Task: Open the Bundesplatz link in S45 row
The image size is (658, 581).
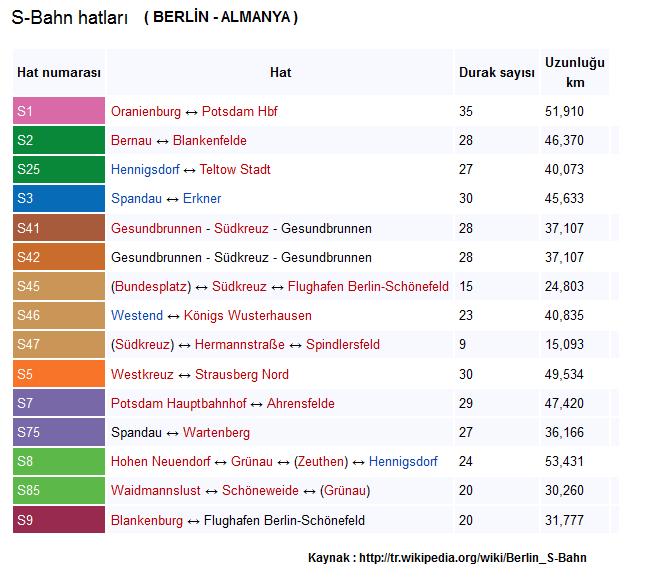Action: pos(152,286)
